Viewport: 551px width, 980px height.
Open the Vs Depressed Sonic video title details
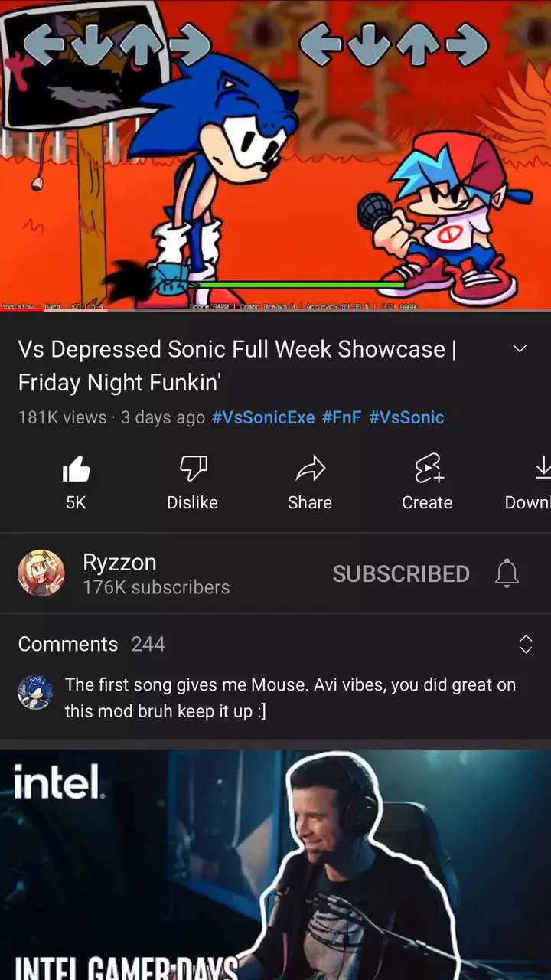click(237, 365)
